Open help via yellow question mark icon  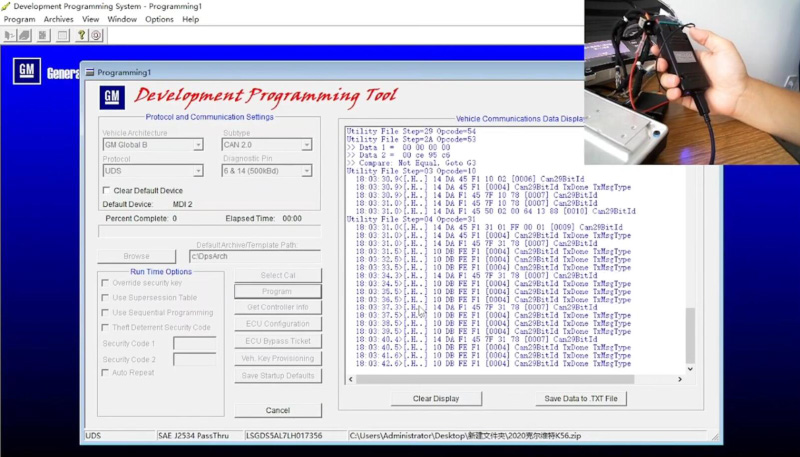82,35
